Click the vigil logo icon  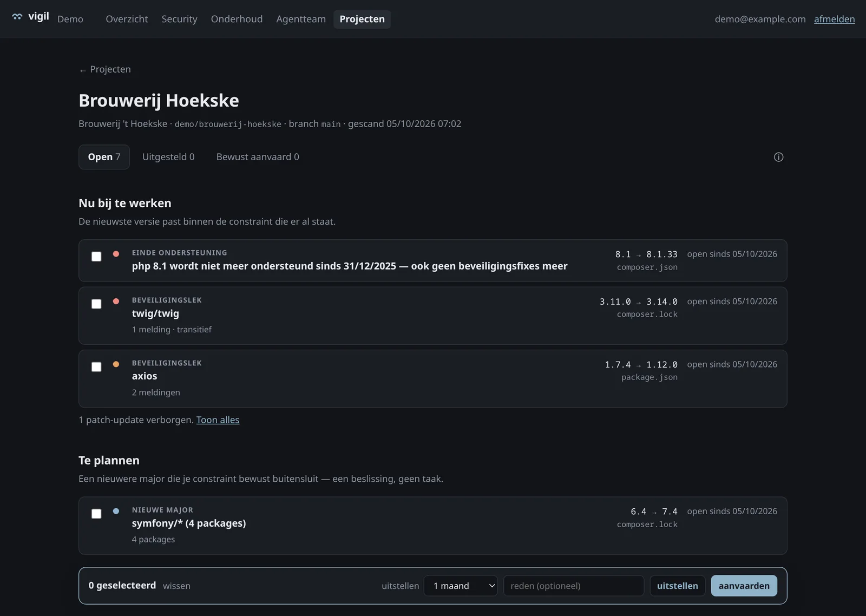pos(17,17)
